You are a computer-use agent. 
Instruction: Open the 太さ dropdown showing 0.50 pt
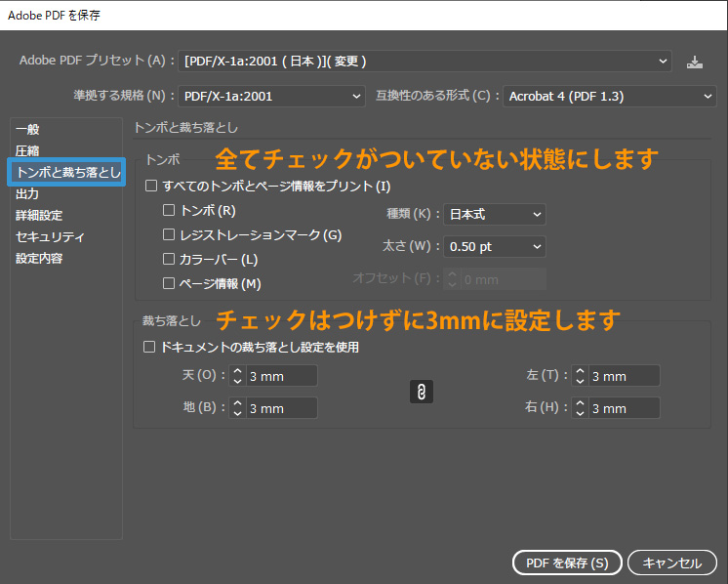coord(495,247)
